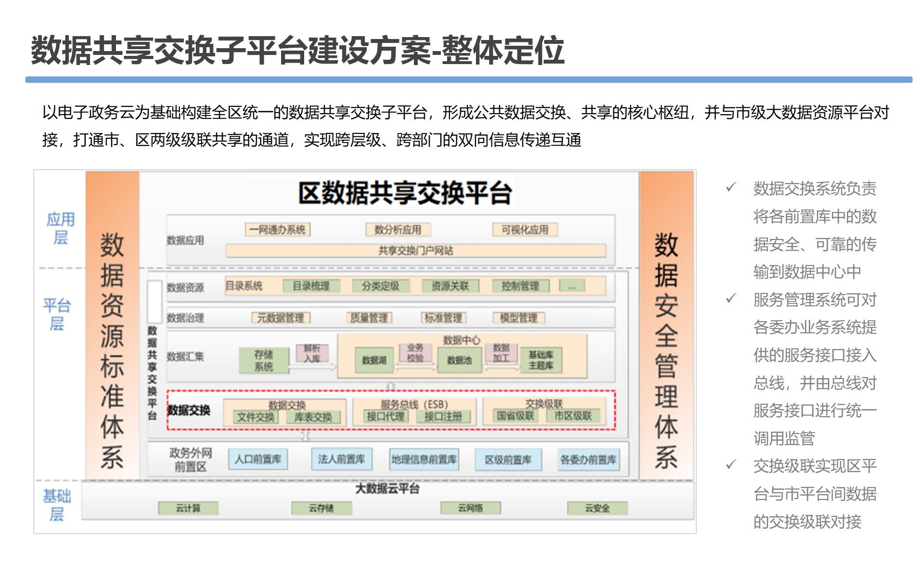Click the 分类定级 box
924x578 pixels.
pos(380,286)
